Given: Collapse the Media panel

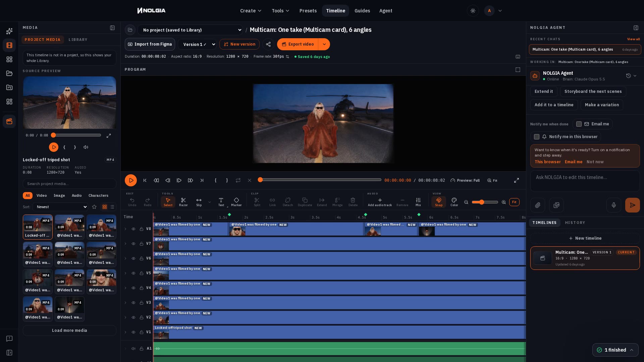Looking at the screenshot, I should pyautogui.click(x=112, y=28).
